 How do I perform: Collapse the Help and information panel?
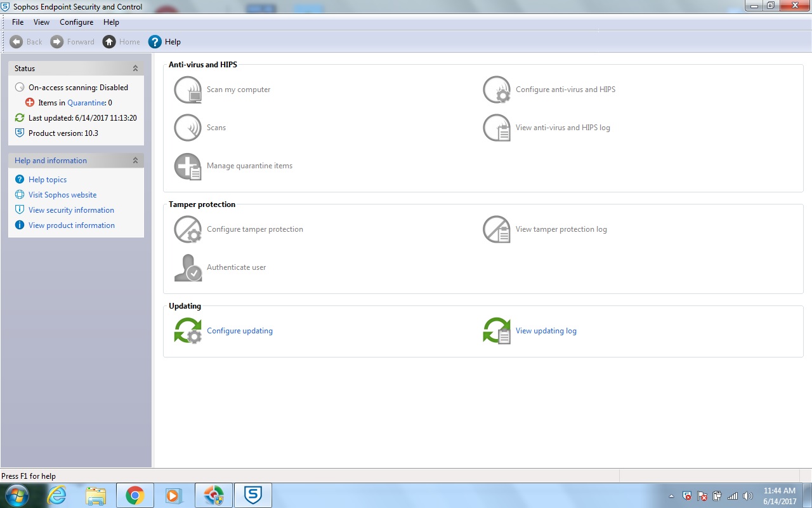click(135, 161)
